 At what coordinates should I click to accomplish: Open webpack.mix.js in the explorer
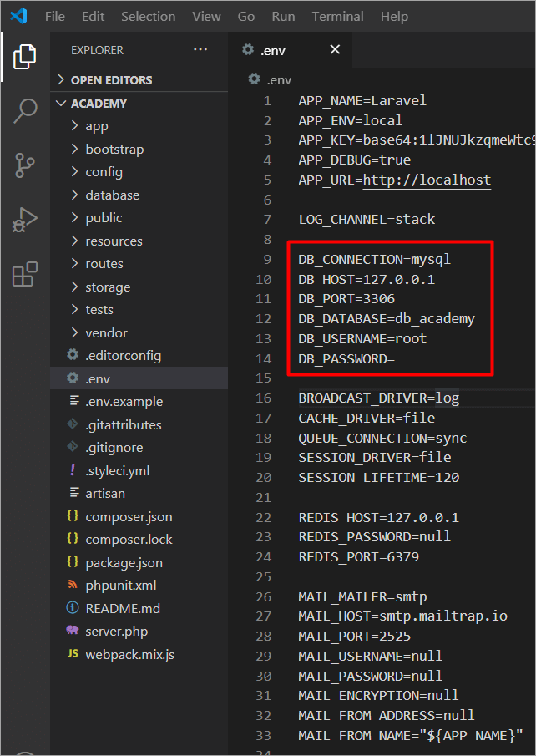pos(139,654)
